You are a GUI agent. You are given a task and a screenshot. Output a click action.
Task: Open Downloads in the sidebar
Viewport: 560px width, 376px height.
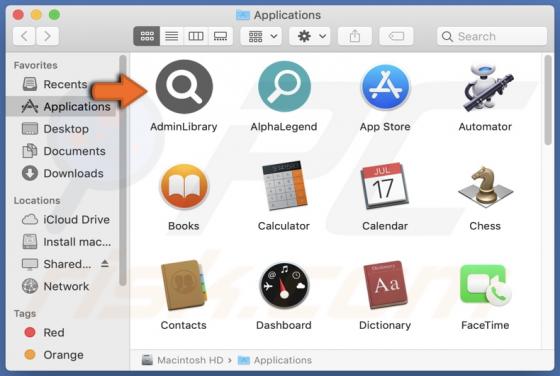click(61, 173)
